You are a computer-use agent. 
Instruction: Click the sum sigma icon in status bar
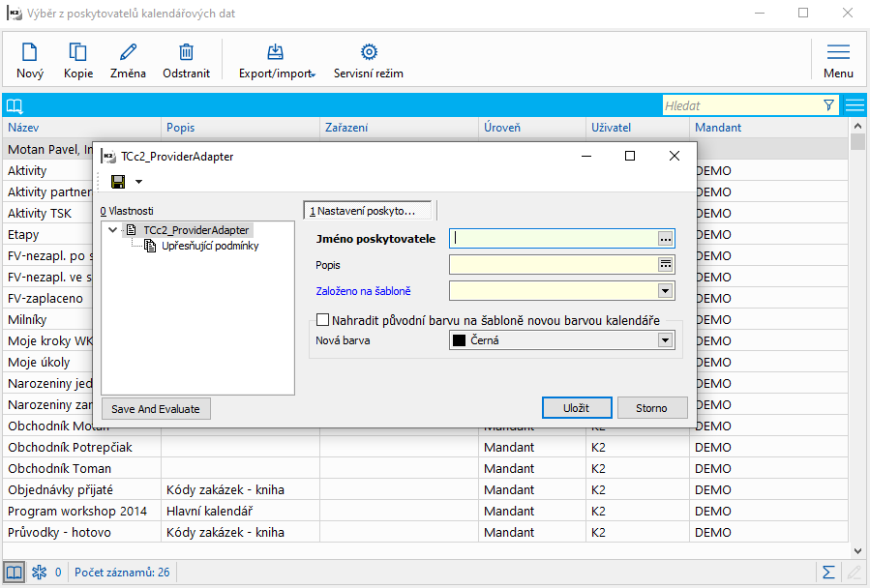pos(828,573)
